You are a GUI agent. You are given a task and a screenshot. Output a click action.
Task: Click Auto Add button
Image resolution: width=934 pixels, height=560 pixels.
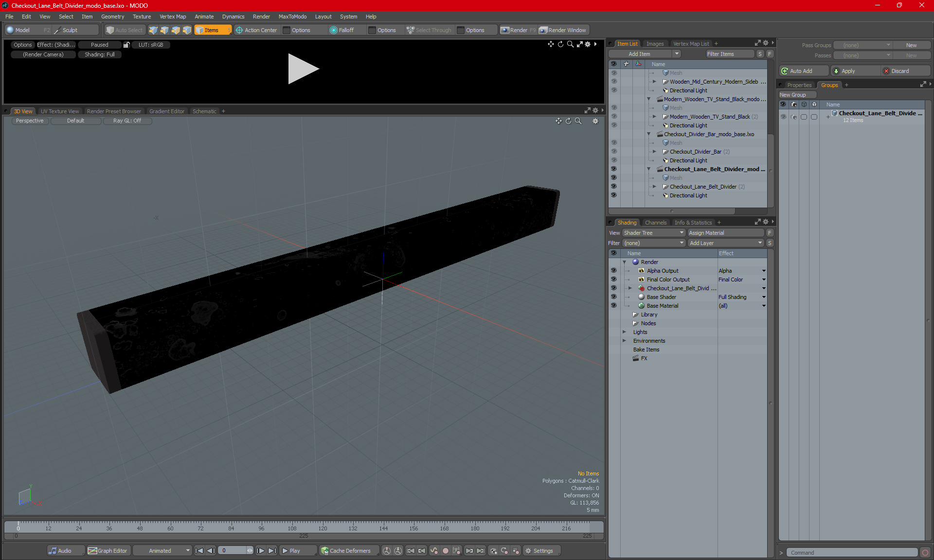click(x=803, y=71)
